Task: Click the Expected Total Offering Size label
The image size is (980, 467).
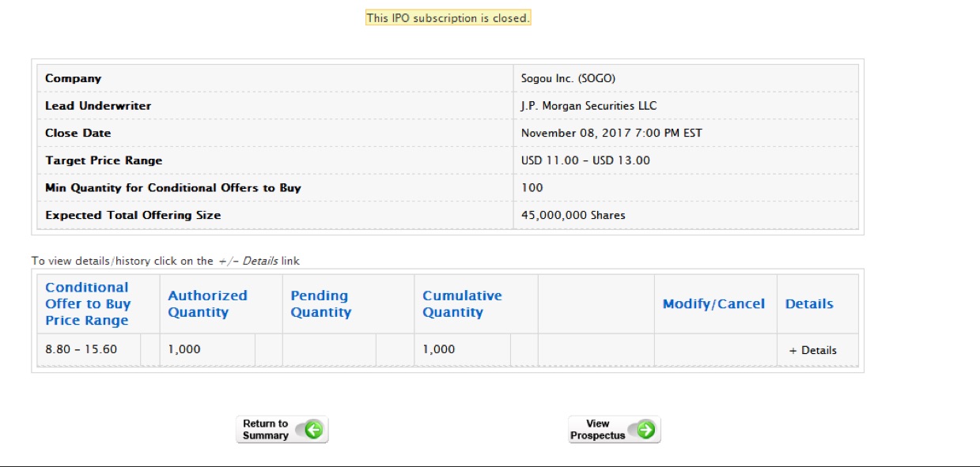Action: pyautogui.click(x=133, y=215)
